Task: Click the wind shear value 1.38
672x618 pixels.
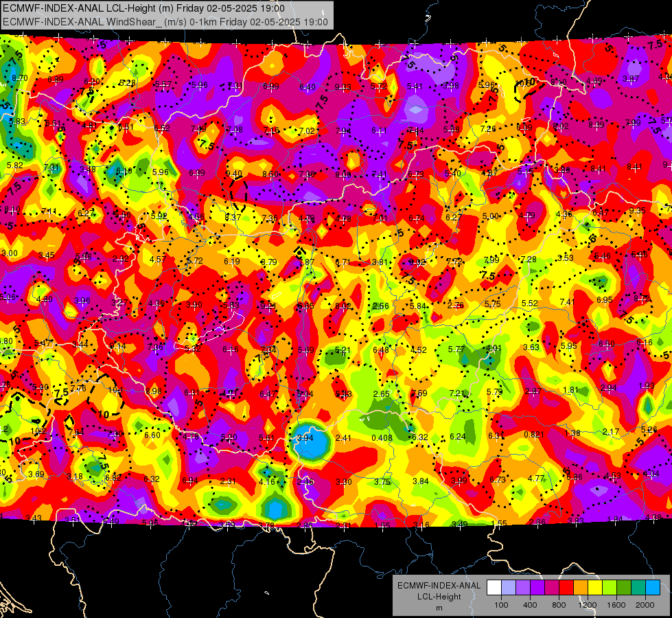Action: [572, 433]
